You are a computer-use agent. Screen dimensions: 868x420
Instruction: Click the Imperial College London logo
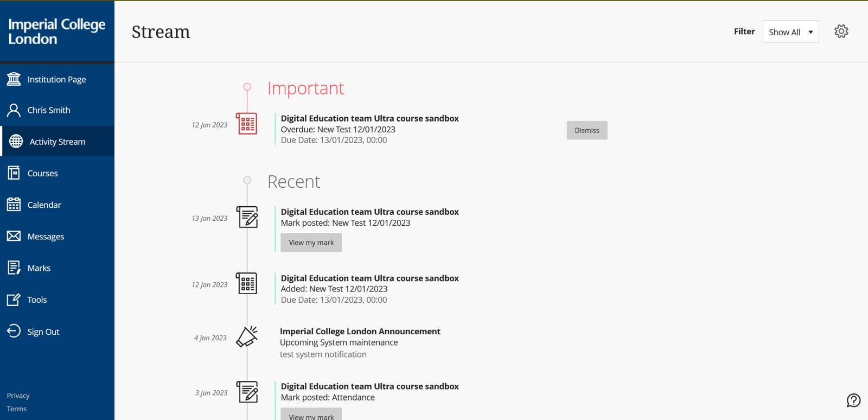click(x=56, y=31)
